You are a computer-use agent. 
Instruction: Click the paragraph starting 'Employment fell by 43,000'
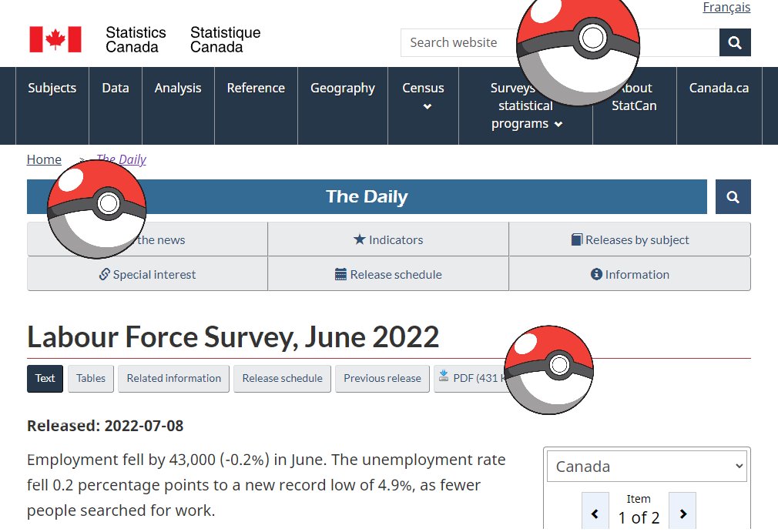coord(267,485)
